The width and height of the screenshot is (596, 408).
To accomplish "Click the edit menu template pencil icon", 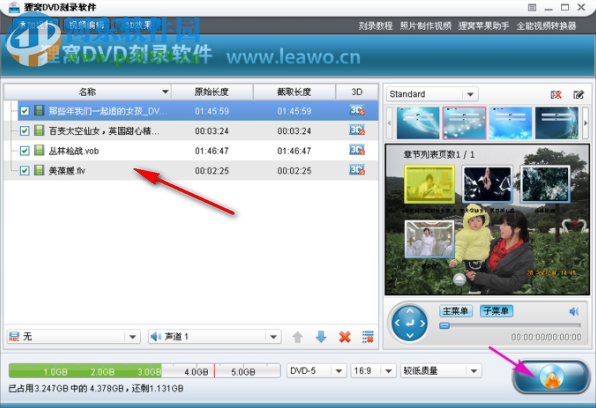I will pos(579,95).
